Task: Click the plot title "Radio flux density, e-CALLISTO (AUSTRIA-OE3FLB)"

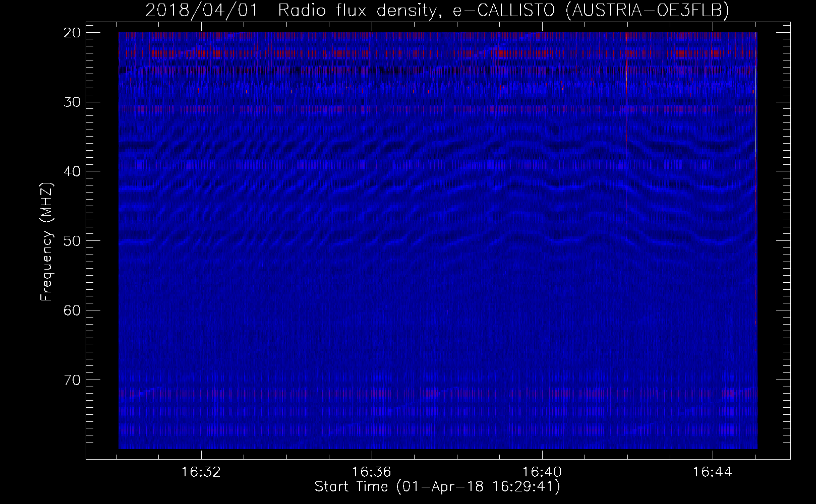Action: pyautogui.click(x=503, y=10)
